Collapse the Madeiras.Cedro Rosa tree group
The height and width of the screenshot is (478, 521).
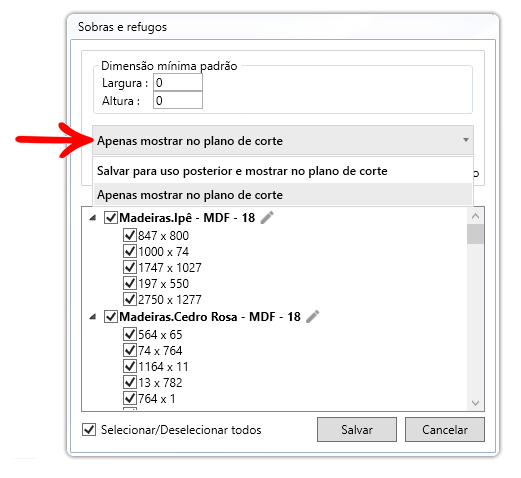(93, 317)
